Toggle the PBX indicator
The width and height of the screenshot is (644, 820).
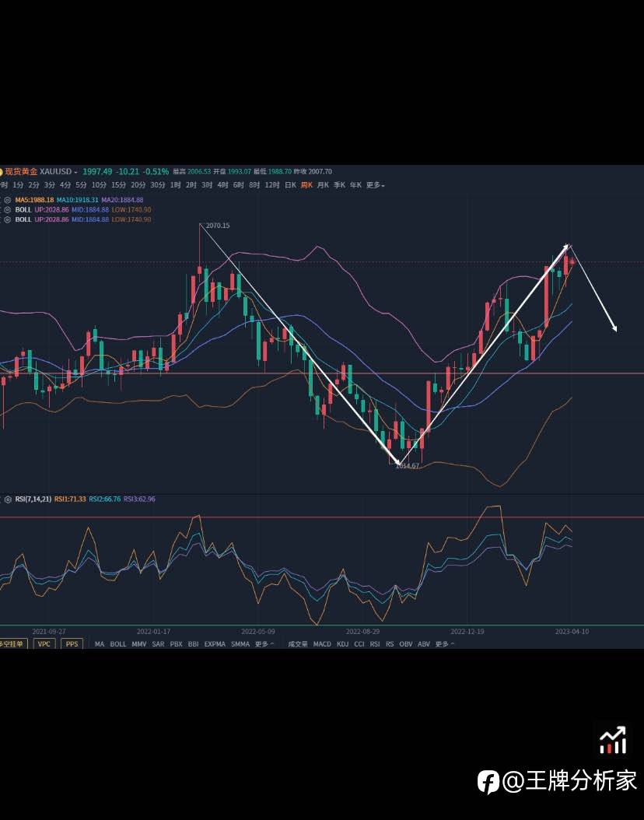coord(176,644)
